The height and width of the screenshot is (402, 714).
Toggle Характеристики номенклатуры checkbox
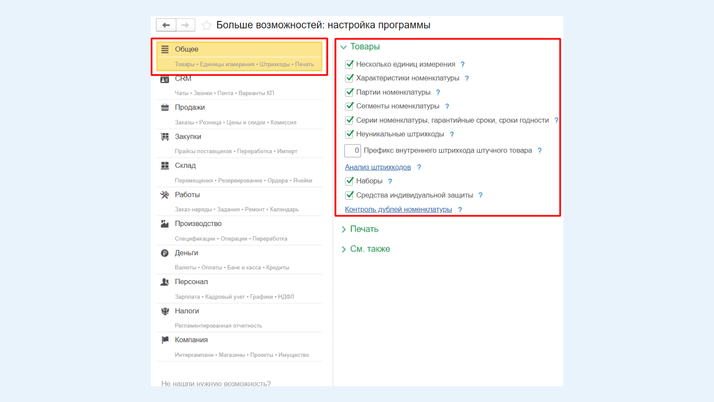(349, 78)
